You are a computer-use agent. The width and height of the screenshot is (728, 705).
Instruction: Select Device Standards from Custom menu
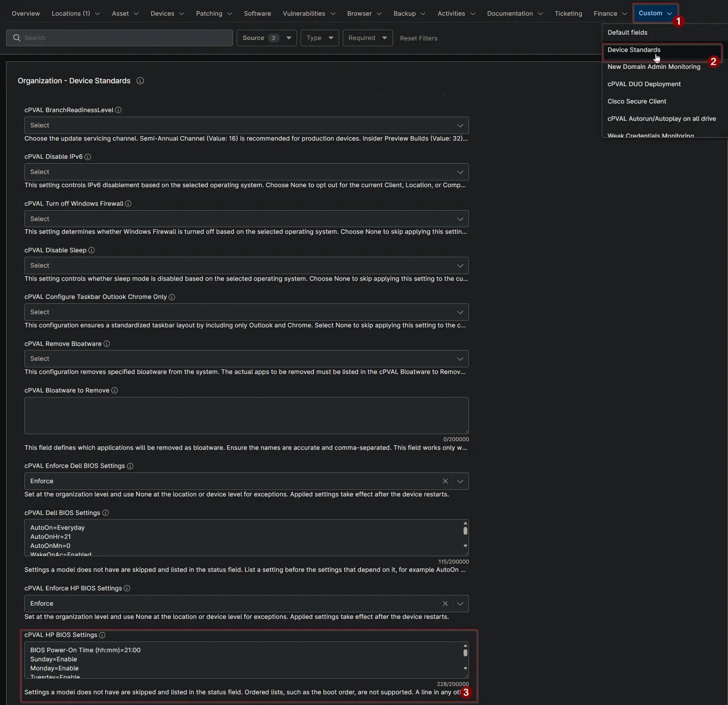coord(662,50)
